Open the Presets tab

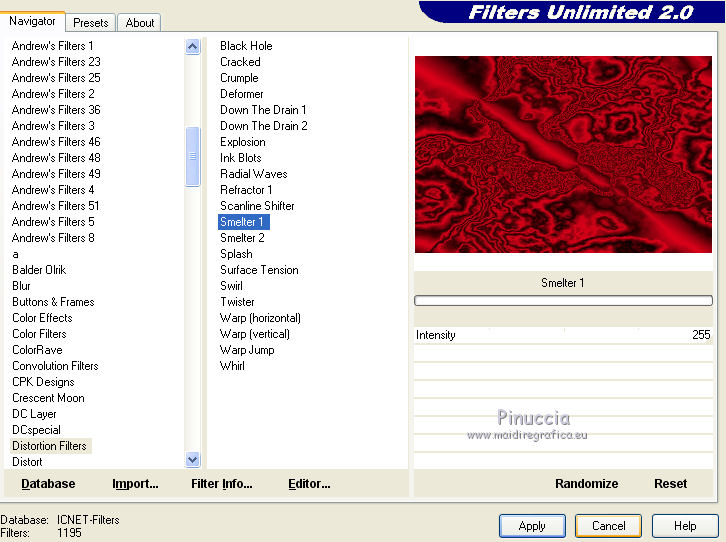(x=91, y=23)
